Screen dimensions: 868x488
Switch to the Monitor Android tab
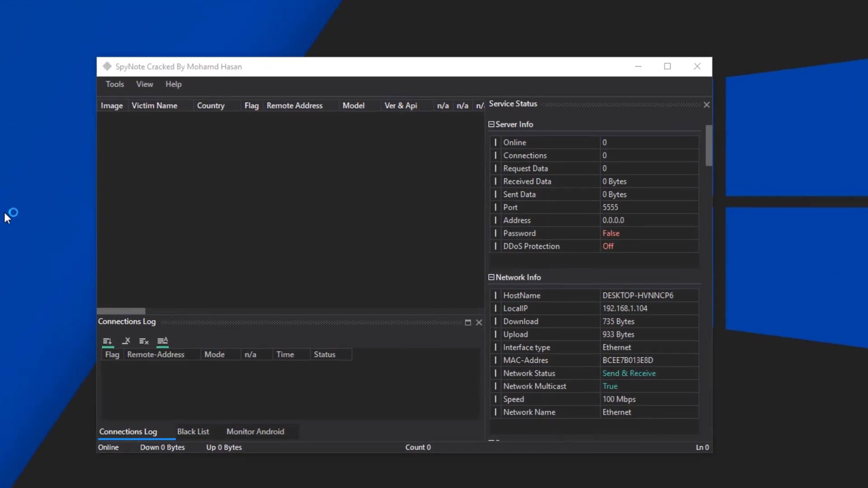(x=255, y=432)
